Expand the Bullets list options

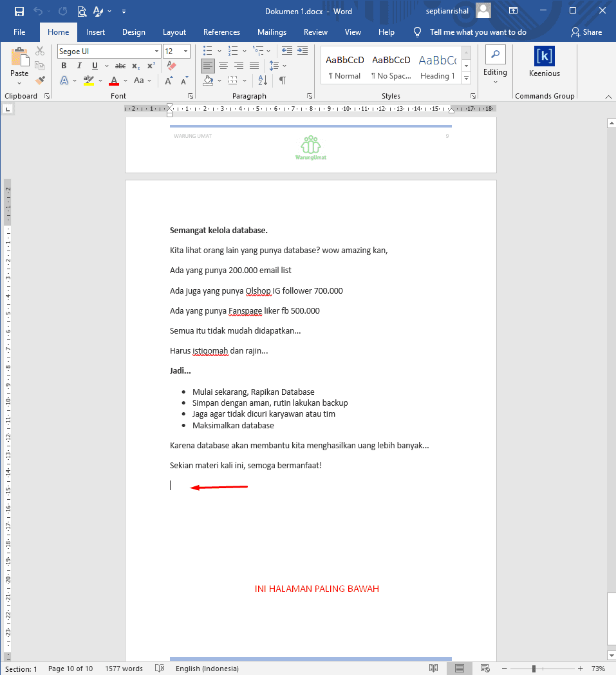point(219,50)
